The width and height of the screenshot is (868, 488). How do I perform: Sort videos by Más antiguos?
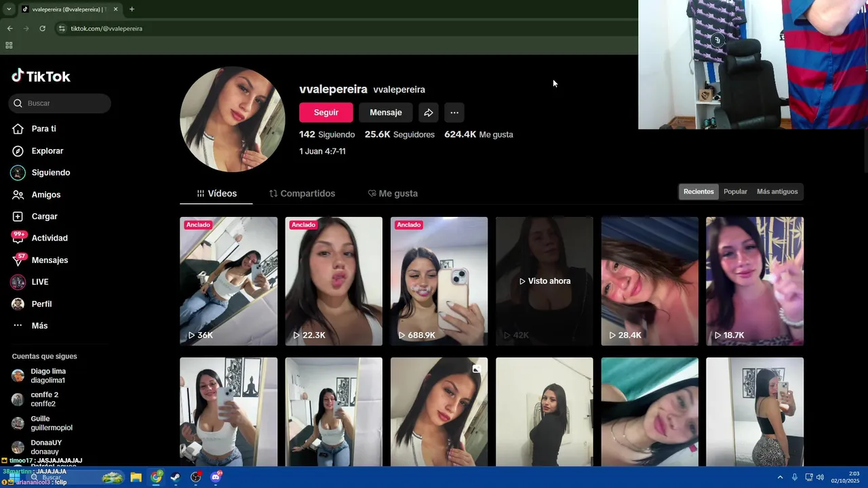(x=777, y=192)
